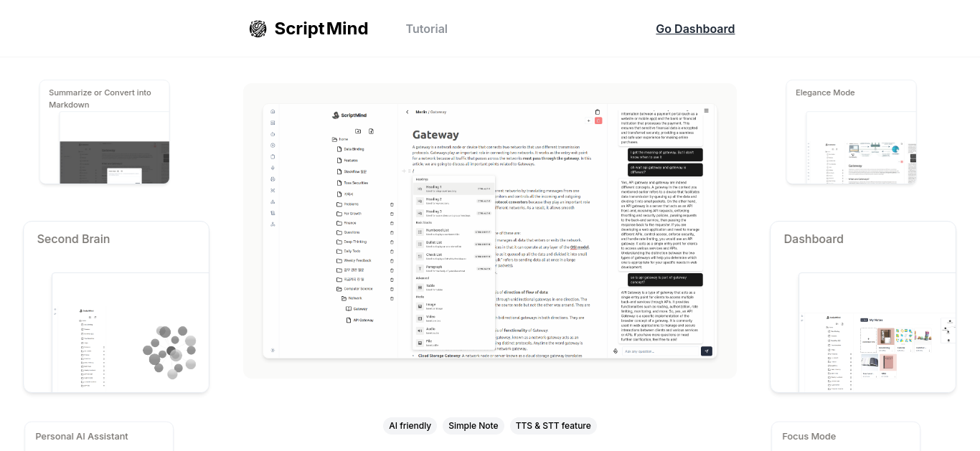Open the Personal AI Assistant card
This screenshot has height=451, width=980.
click(99, 436)
